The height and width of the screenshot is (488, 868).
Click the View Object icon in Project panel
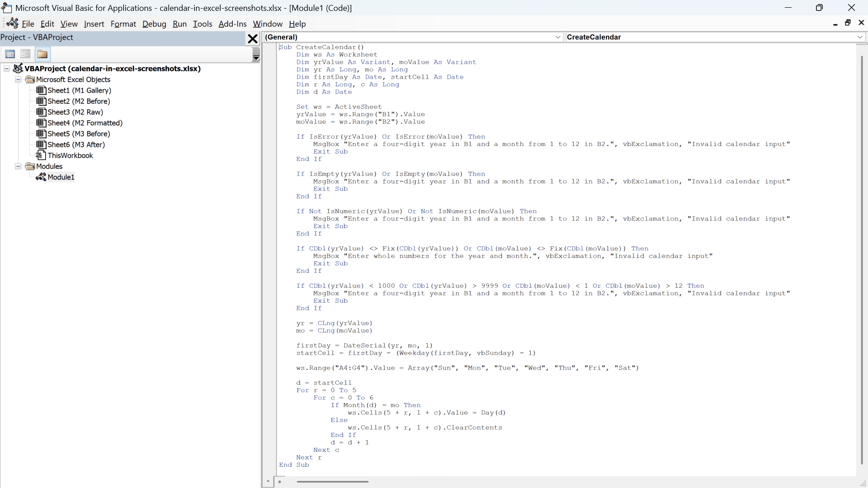click(26, 54)
